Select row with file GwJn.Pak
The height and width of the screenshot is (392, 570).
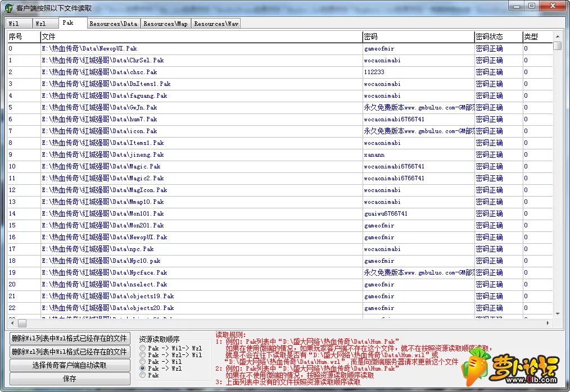[x=280, y=107]
